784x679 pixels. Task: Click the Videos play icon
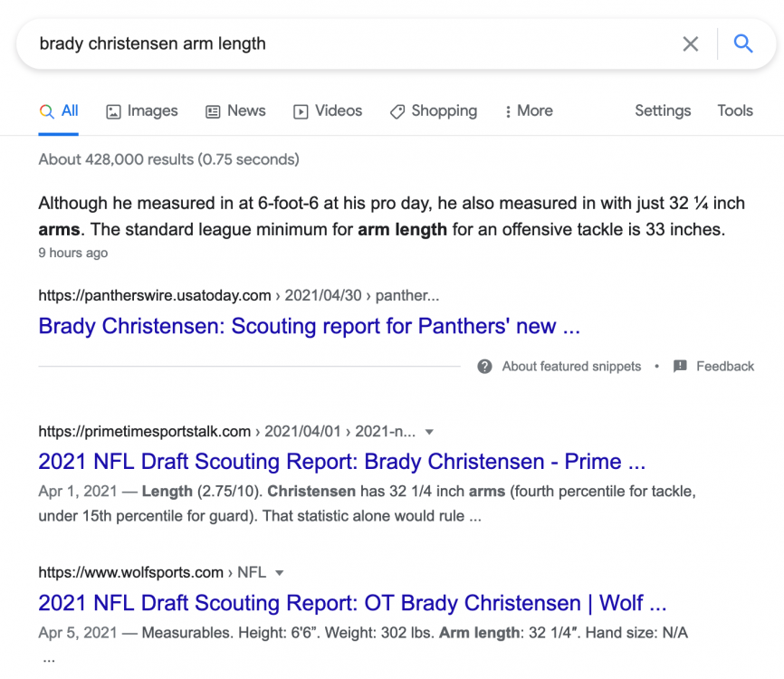click(301, 111)
